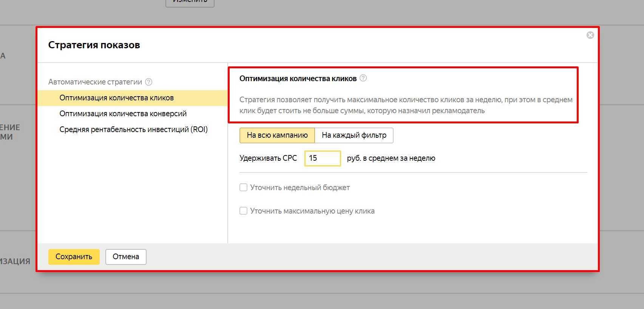Image resolution: width=644 pixels, height=309 pixels.
Task: Switch to На всю кампанию mode
Action: coord(277,135)
